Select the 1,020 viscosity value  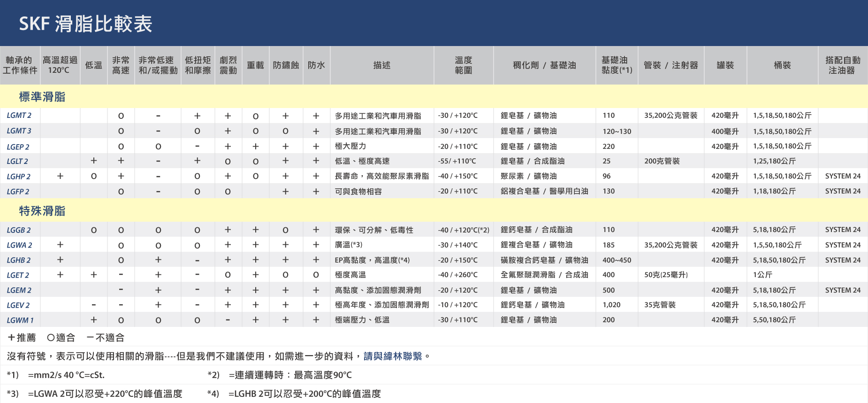pos(612,305)
